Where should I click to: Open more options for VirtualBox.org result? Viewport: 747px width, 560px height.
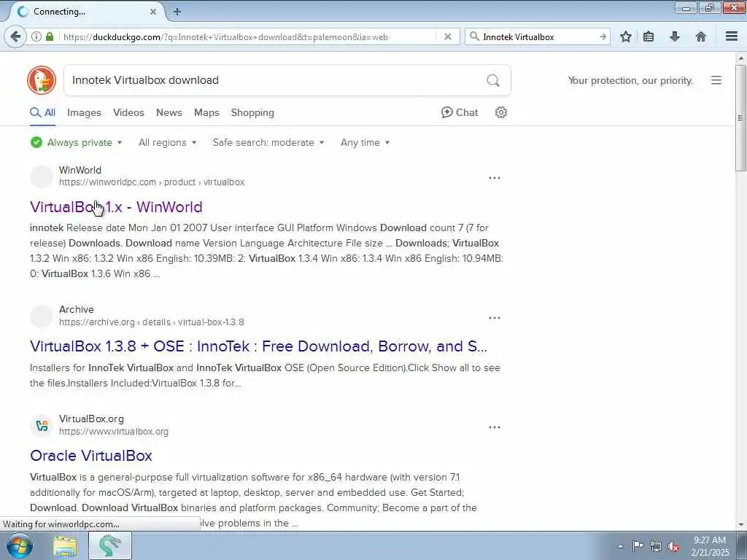click(x=495, y=427)
